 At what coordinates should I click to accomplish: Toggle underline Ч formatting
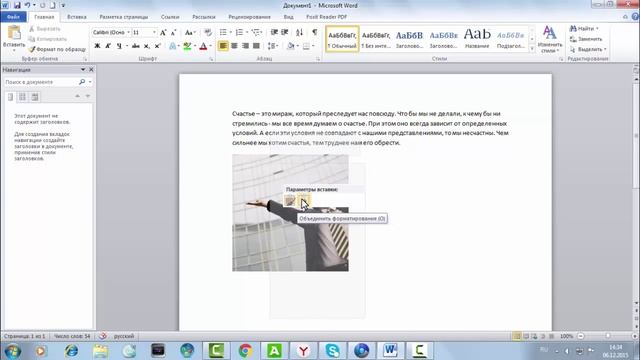(119, 46)
